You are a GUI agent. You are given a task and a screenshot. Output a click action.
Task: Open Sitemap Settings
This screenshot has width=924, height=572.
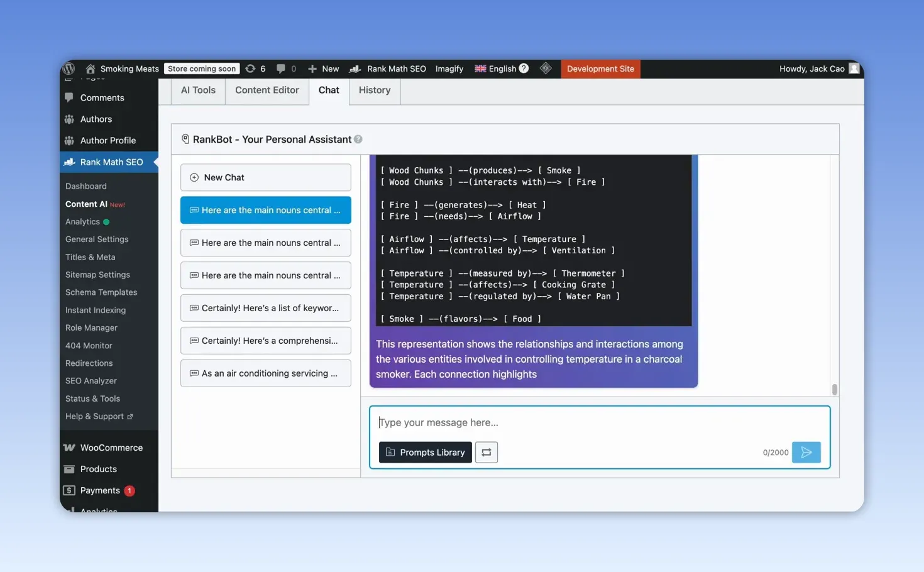pyautogui.click(x=97, y=274)
